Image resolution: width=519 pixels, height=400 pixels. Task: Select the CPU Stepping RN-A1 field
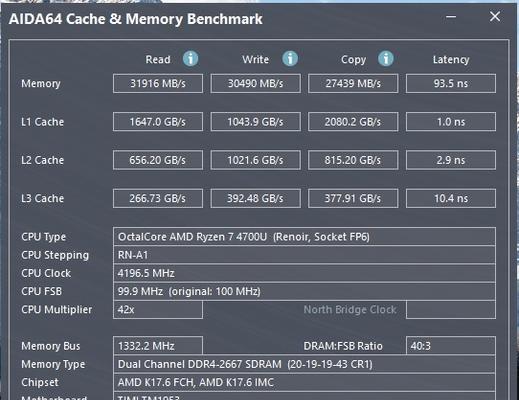(x=304, y=255)
